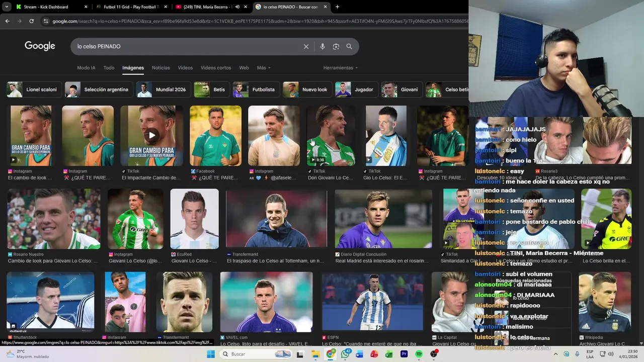
Task: Reload the page in Chrome
Action: coord(31,21)
